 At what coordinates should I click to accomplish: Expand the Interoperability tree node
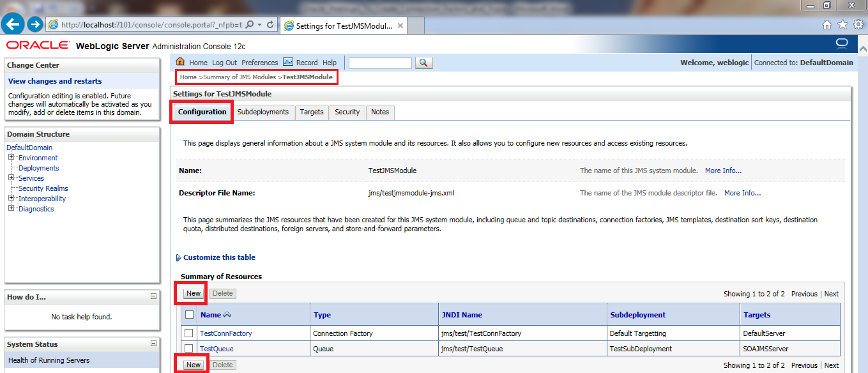click(11, 198)
